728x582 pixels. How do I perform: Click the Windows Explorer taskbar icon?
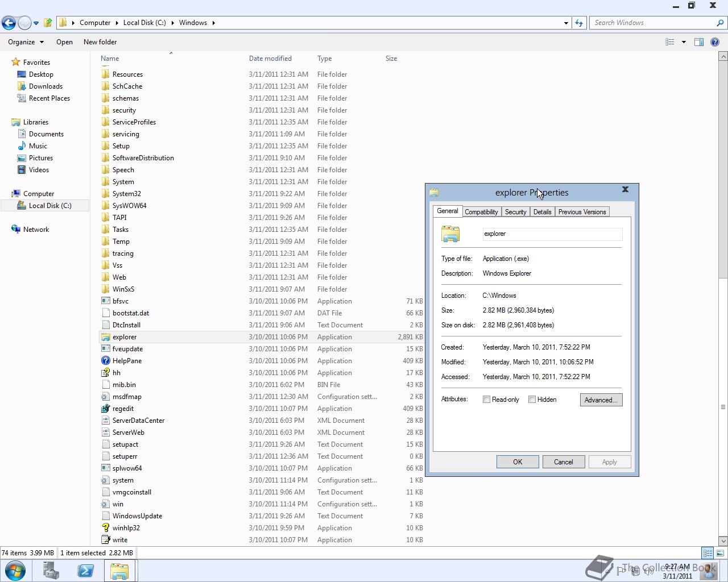(x=119, y=571)
